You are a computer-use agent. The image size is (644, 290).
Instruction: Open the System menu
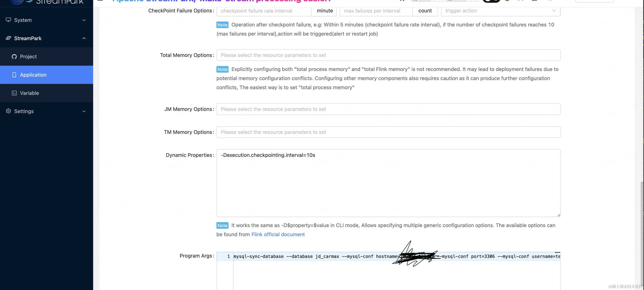(x=46, y=20)
